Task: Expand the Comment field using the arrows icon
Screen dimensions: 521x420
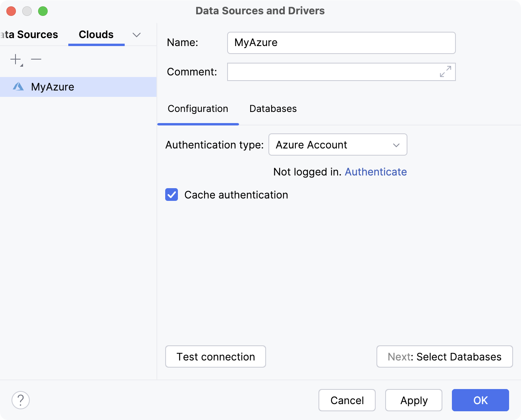Action: [446, 72]
